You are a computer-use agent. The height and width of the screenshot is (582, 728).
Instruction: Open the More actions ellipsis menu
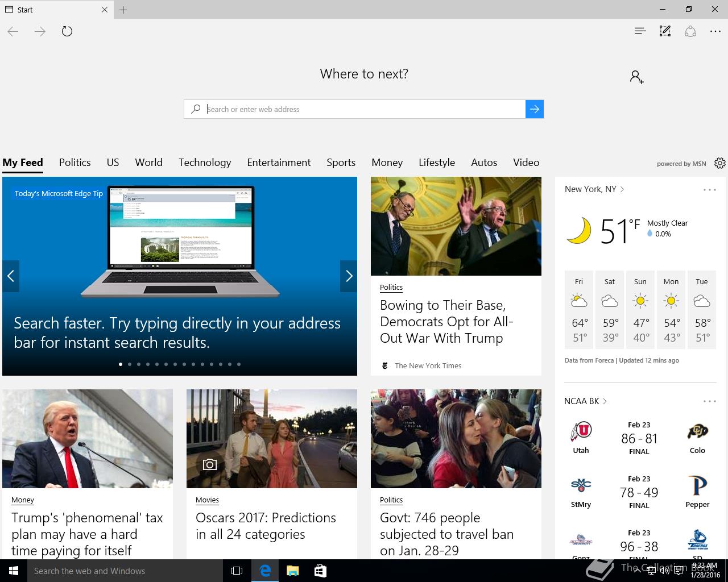715,31
